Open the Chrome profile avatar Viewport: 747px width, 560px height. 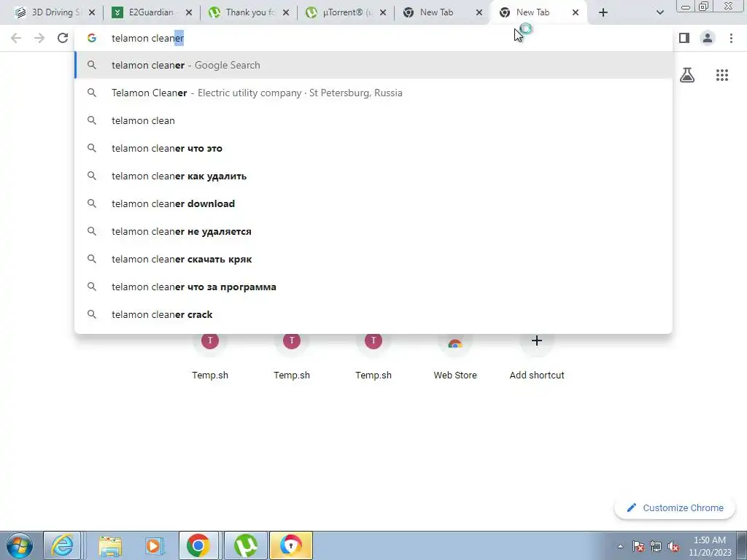point(708,38)
